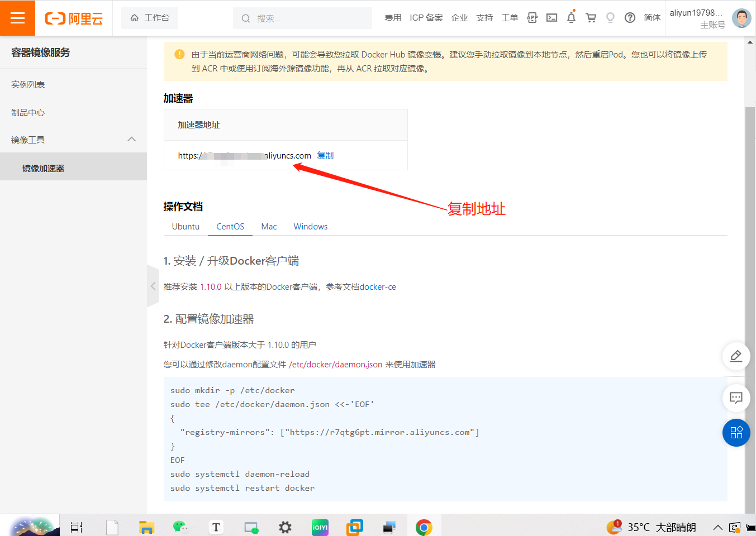Open WeChat from the taskbar
Screen dimensions: 756x536
[180, 527]
